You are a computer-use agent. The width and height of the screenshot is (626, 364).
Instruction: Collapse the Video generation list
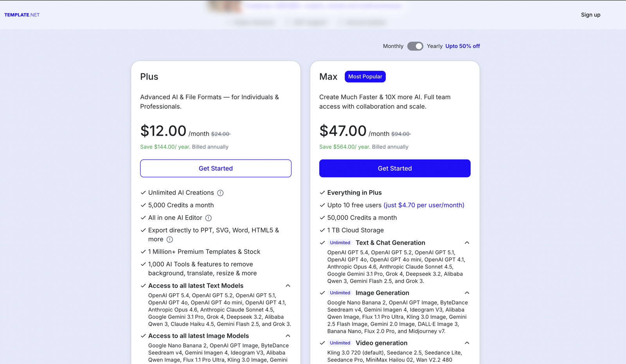click(467, 343)
